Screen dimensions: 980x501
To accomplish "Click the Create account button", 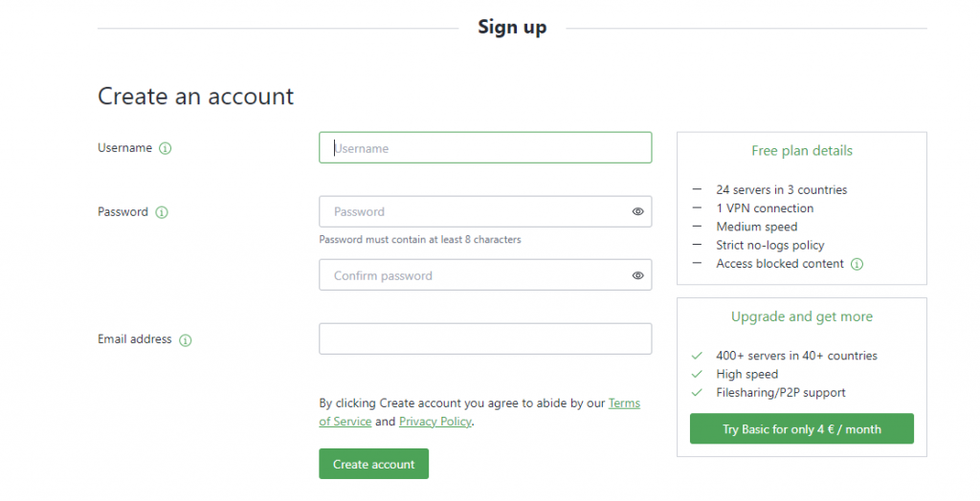I will (x=374, y=464).
